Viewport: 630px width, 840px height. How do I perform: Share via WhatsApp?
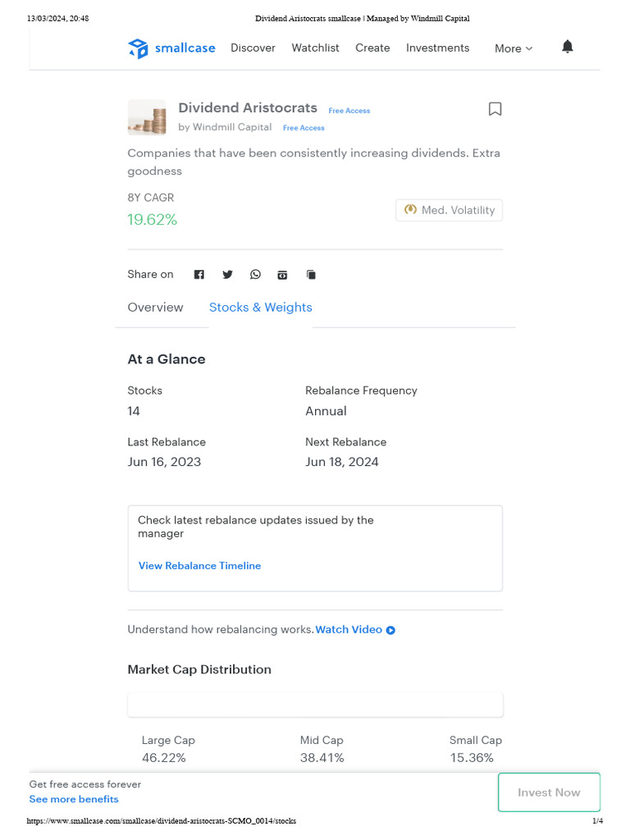255,275
